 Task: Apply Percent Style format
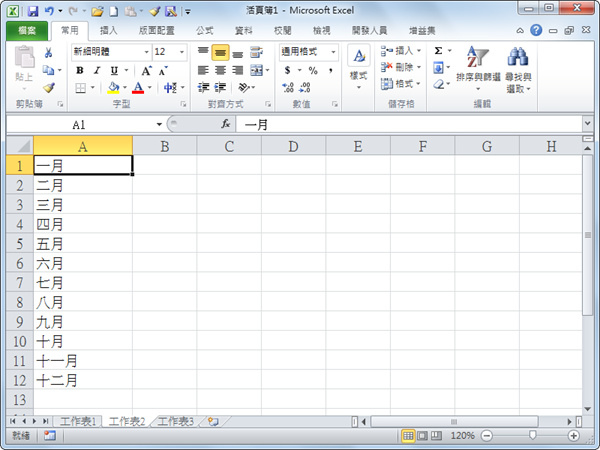(313, 70)
